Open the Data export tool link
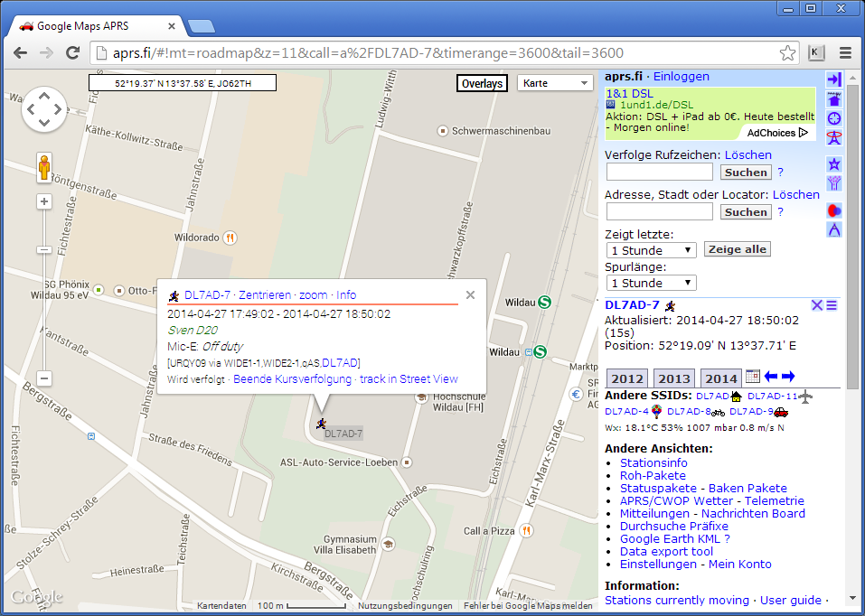Screen dimensions: 865x616 click(x=666, y=552)
